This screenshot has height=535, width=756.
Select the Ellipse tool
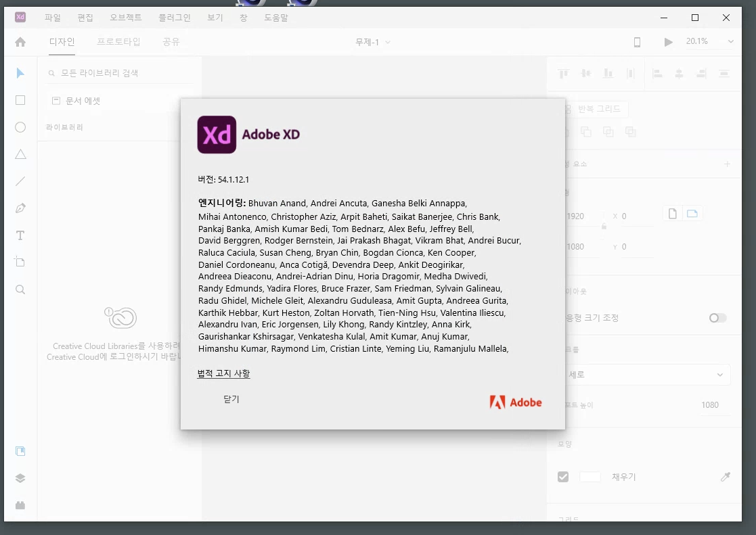pos(20,127)
